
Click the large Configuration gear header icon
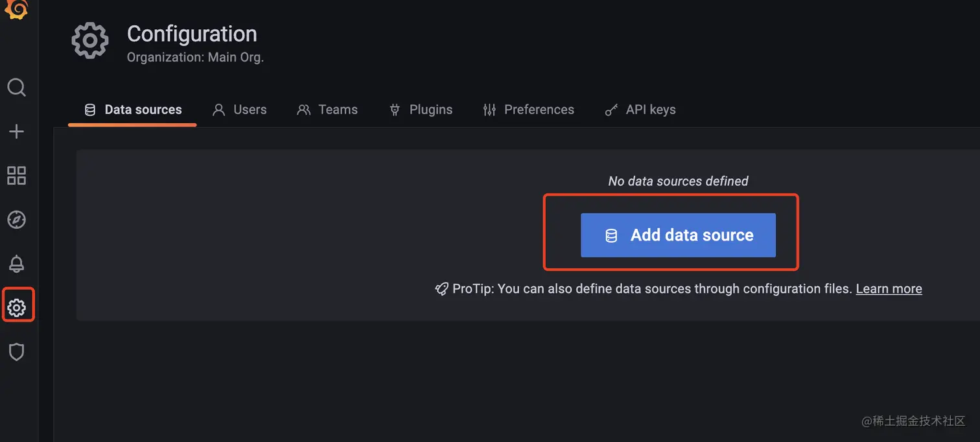click(89, 40)
